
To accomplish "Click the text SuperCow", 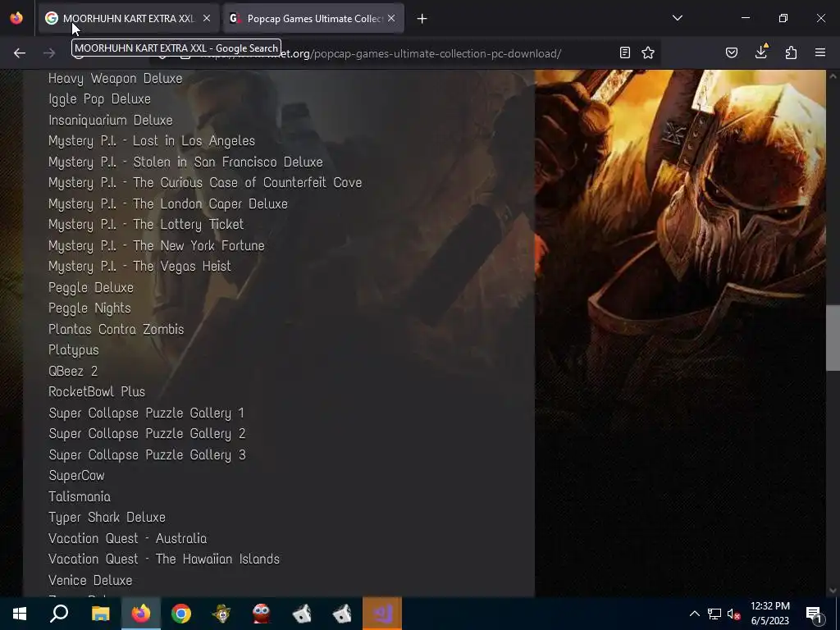I will [76, 476].
